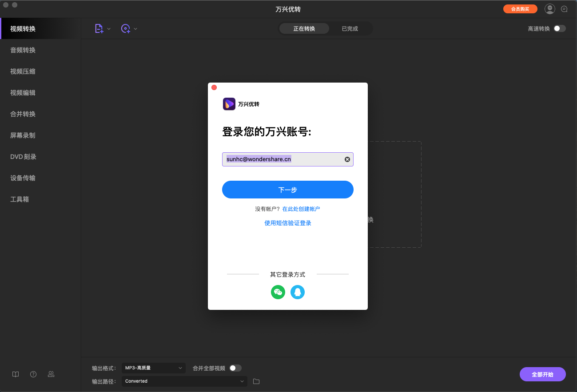The image size is (577, 392).
Task: Open the 输出格式 MP3-高质量 dropdown
Action: point(153,368)
